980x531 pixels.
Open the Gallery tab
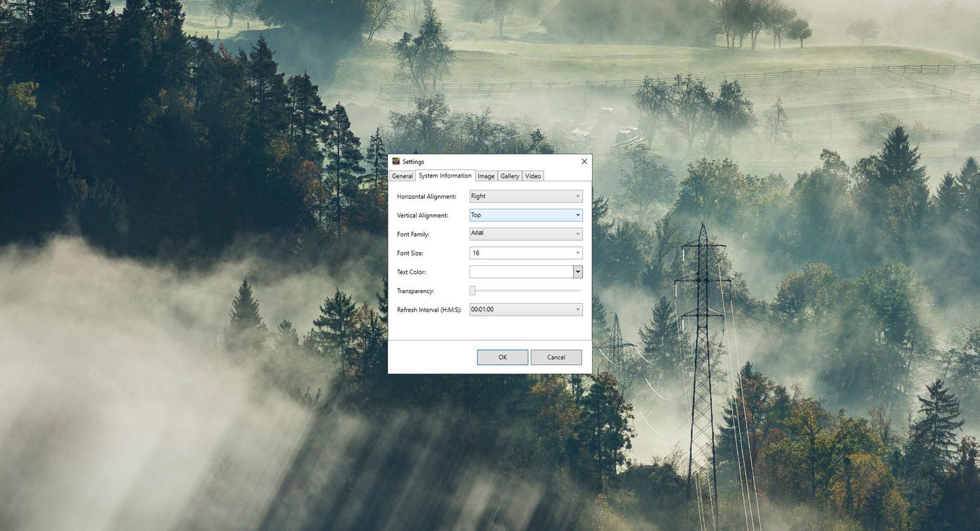point(510,176)
